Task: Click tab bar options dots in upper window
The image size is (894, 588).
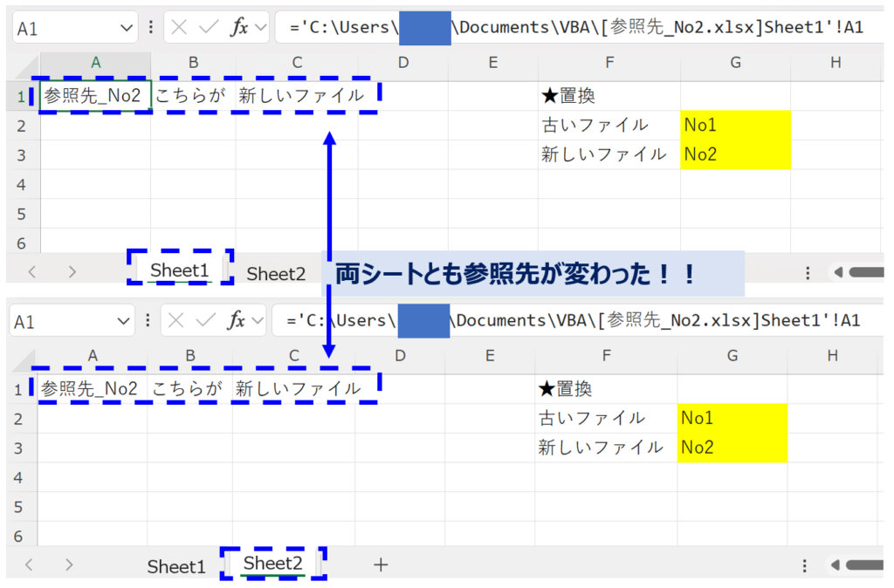Action: [808, 273]
